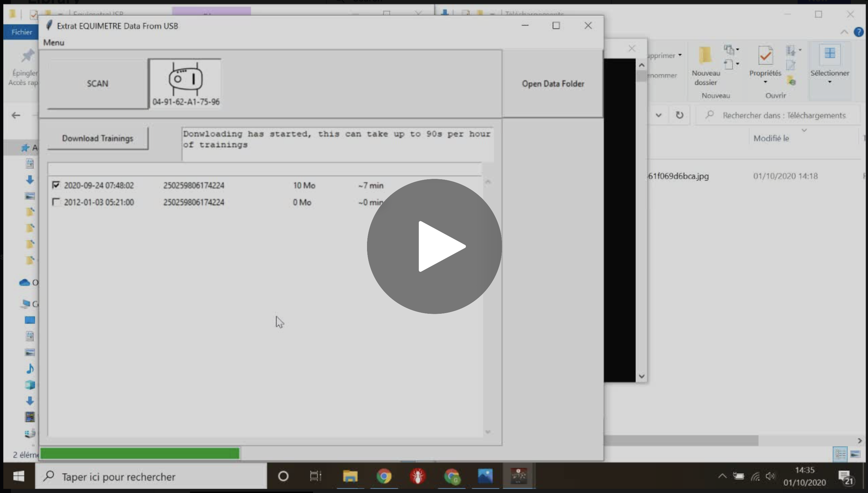Click the SCAN button
This screenshot has width=868, height=493.
[x=97, y=84]
